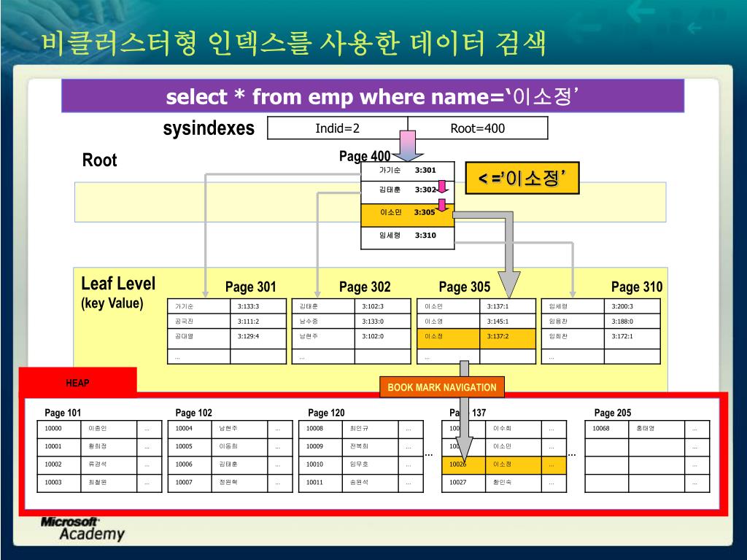Select leaf cell 3:133:0

[x=382, y=321]
